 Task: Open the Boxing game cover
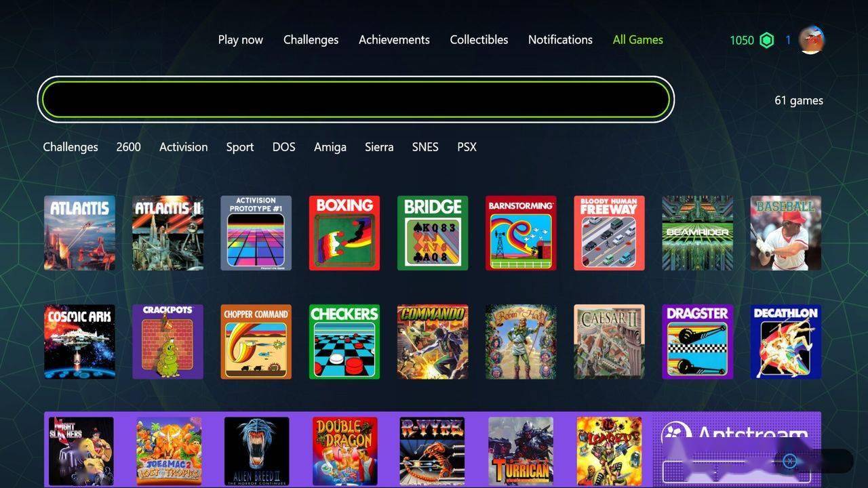click(x=344, y=233)
